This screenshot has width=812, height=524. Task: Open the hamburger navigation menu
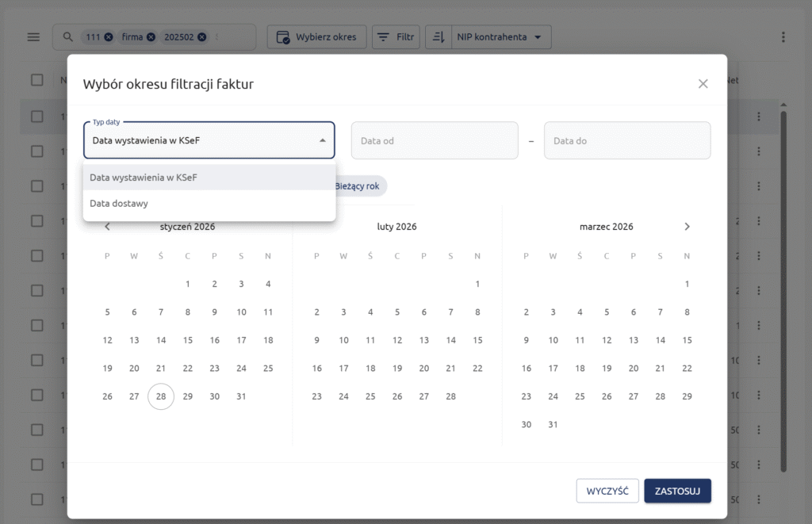[x=33, y=37]
